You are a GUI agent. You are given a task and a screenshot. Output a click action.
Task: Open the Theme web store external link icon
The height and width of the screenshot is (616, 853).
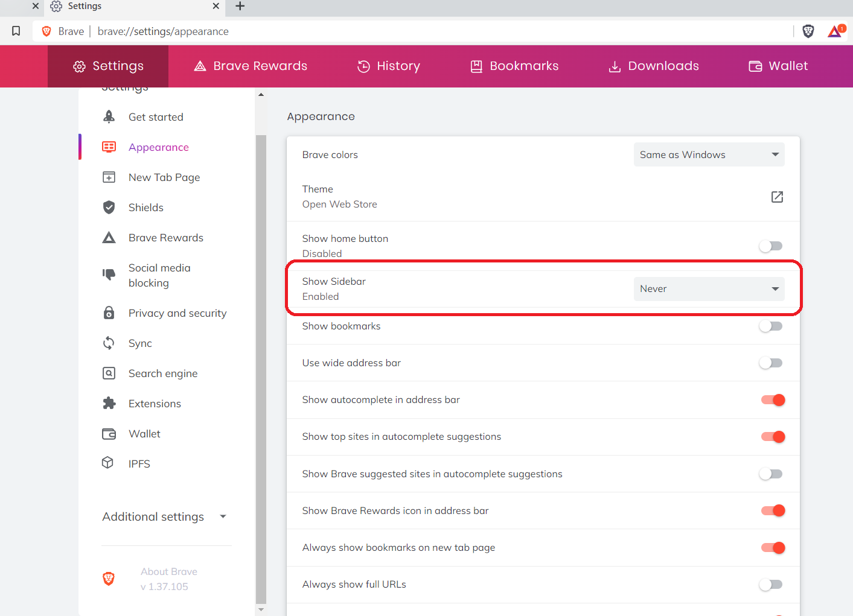tap(777, 197)
